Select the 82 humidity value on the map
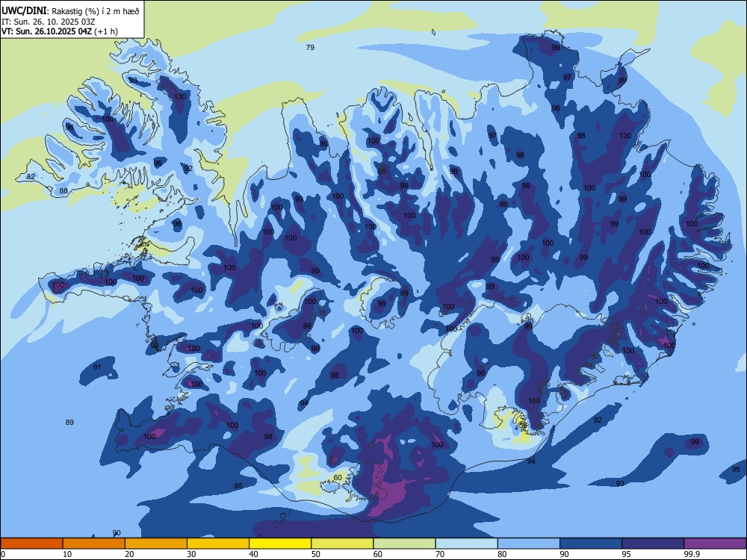The image size is (747, 560). [31, 177]
